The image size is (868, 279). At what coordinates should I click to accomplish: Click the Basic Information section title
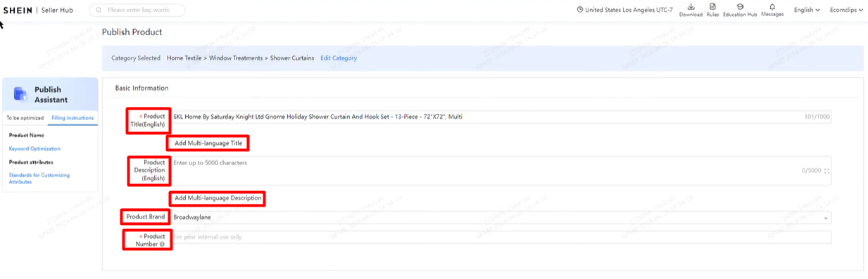click(141, 88)
